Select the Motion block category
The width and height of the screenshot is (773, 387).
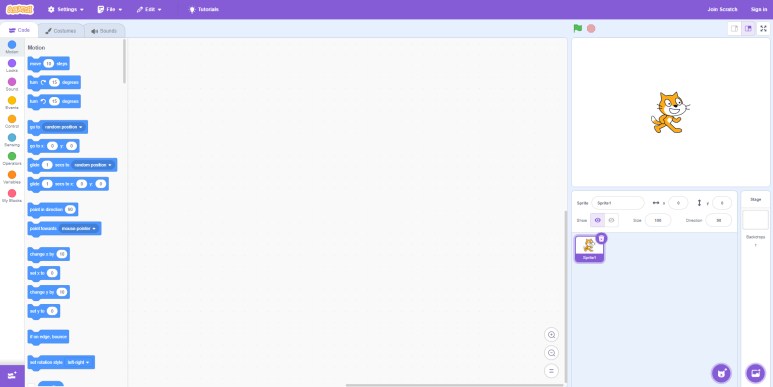coord(12,47)
